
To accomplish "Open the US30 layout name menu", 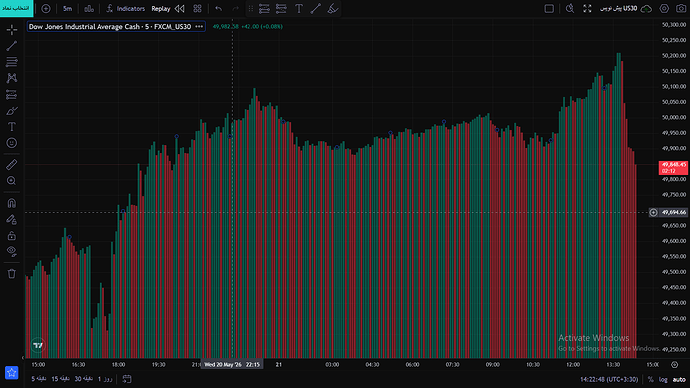I will pos(619,8).
